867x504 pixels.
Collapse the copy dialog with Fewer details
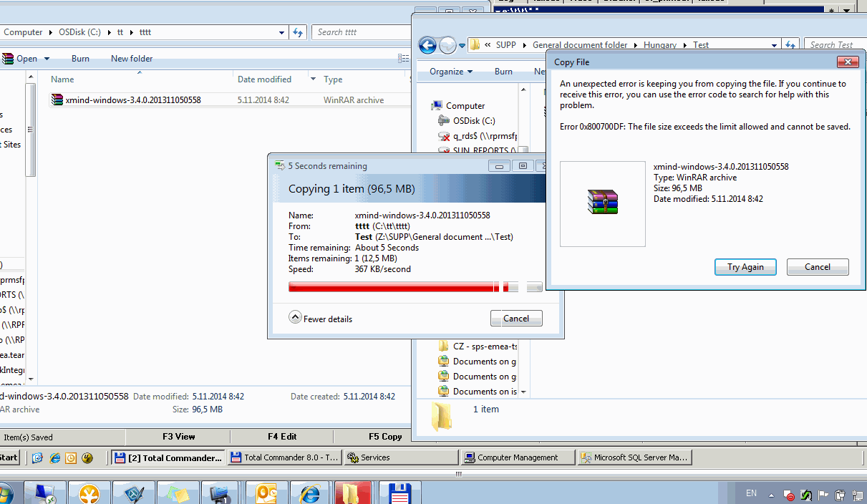pos(321,319)
